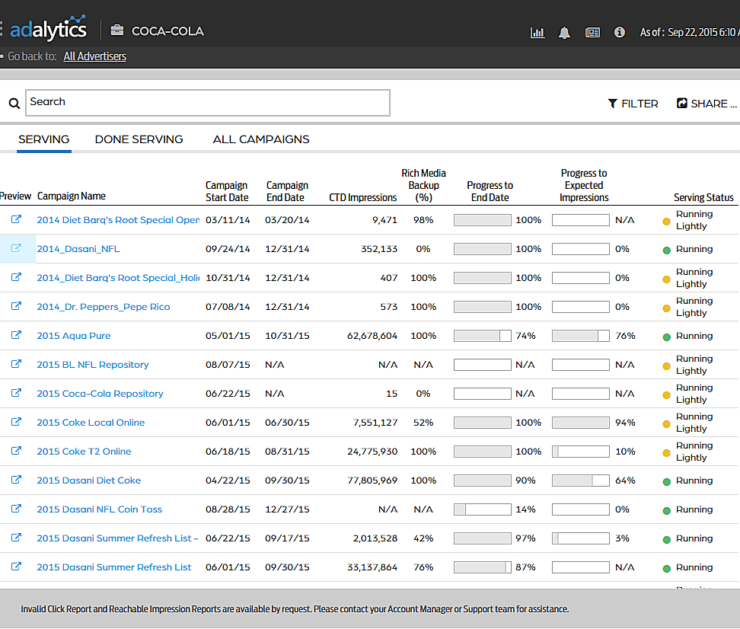Click Dasani NFL Coin Toss 14% progress bar
Viewport: 740px width, 629px height.
click(482, 509)
